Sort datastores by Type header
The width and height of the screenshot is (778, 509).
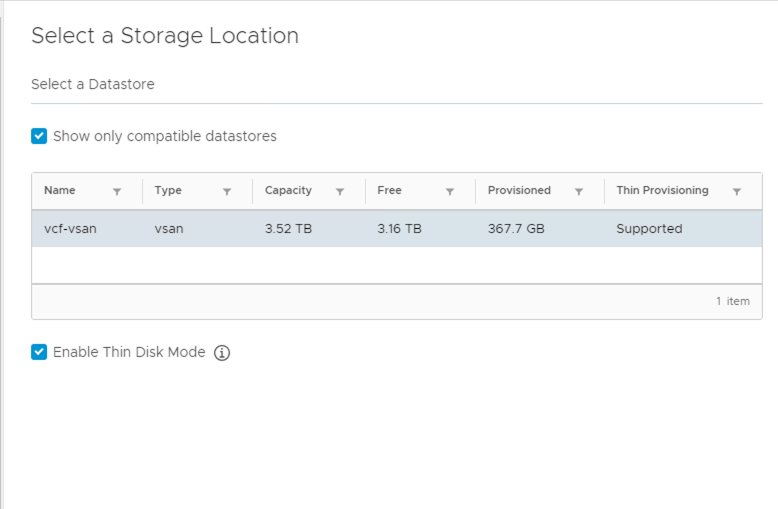168,190
